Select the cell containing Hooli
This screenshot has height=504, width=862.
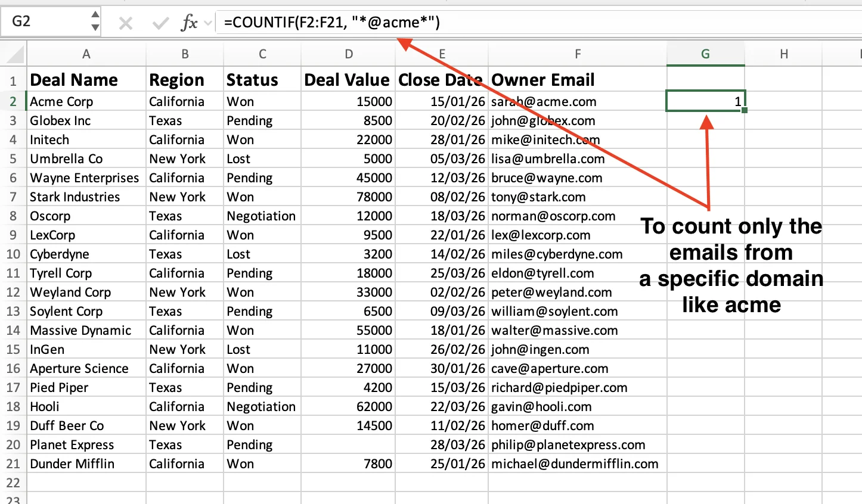pyautogui.click(x=86, y=407)
